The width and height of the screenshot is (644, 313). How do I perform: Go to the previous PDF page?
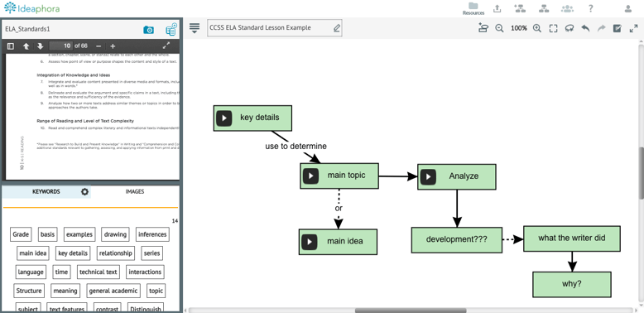26,46
